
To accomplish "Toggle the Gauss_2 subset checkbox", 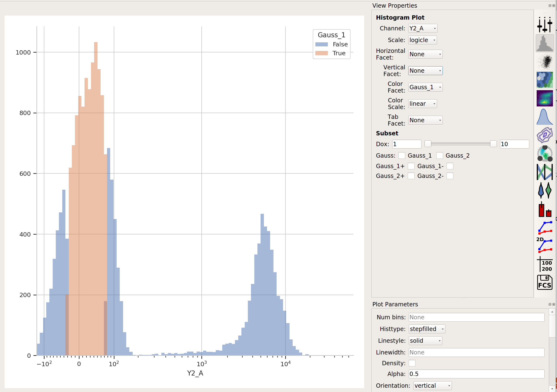I will (x=440, y=155).
